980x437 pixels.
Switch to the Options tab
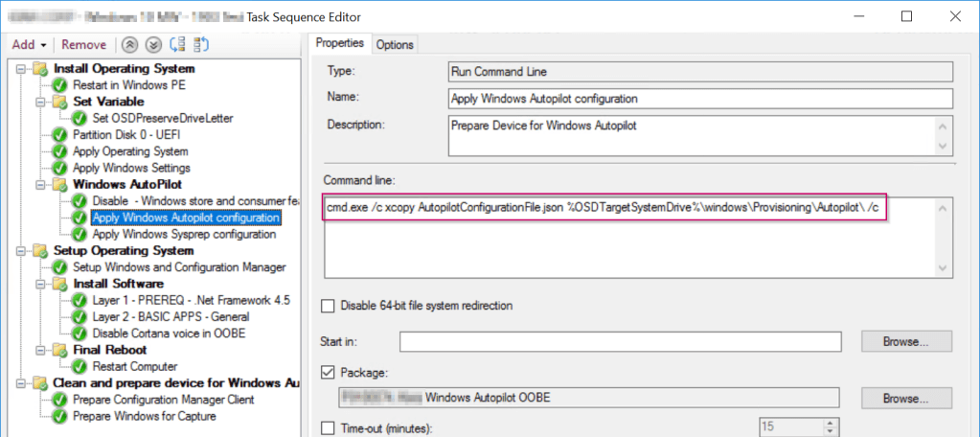(394, 44)
